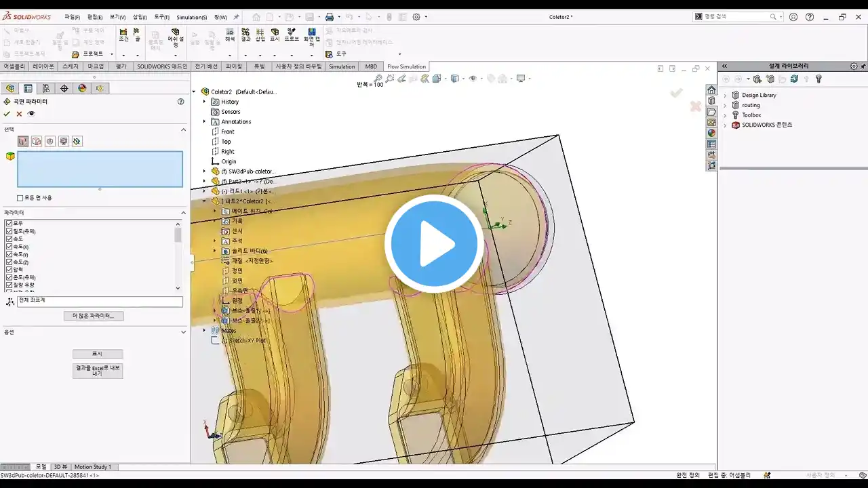The height and width of the screenshot is (488, 868).
Task: Uncheck the 온도(유체) parameter checkbox
Action: pyautogui.click(x=9, y=277)
